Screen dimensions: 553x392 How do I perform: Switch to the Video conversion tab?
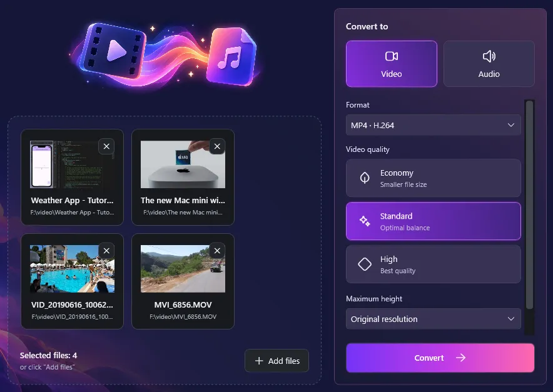(392, 64)
